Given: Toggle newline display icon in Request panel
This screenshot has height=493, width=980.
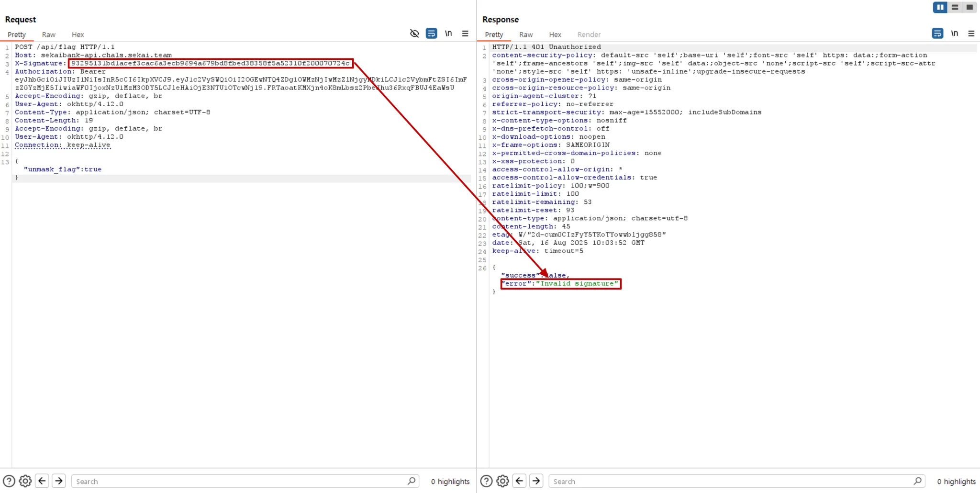Looking at the screenshot, I should [x=448, y=34].
